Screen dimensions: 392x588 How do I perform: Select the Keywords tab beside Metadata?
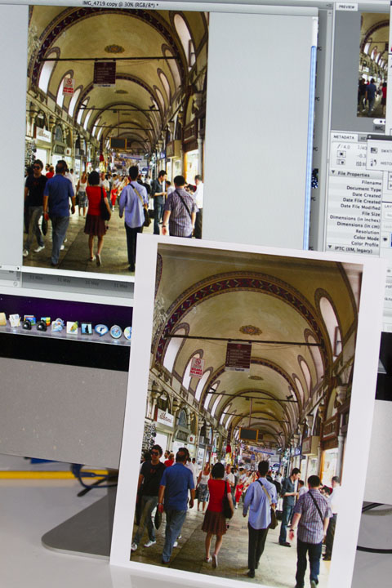pyautogui.click(x=363, y=138)
